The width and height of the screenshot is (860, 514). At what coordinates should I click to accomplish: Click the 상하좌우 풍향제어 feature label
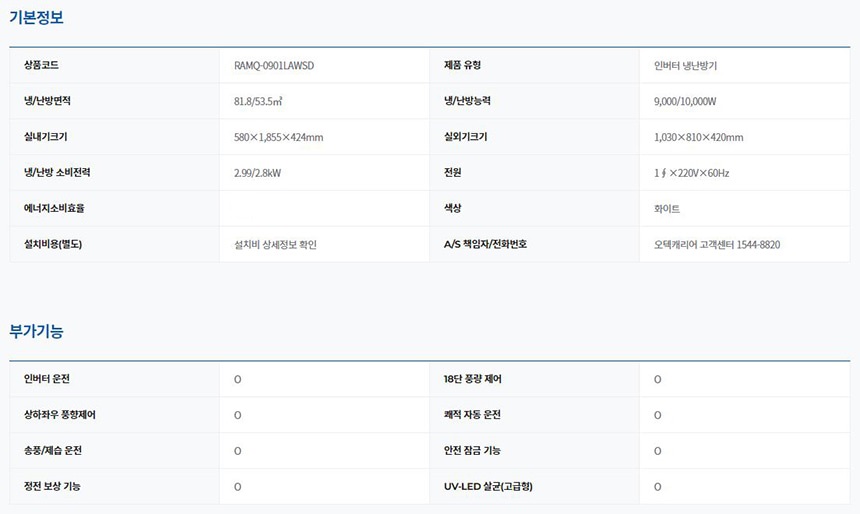[60, 415]
